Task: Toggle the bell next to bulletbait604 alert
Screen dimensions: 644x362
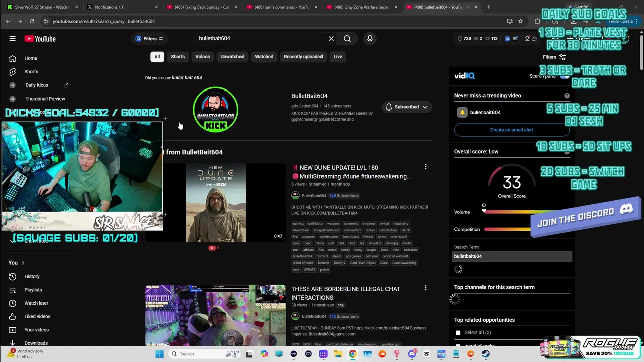Action: point(462,112)
